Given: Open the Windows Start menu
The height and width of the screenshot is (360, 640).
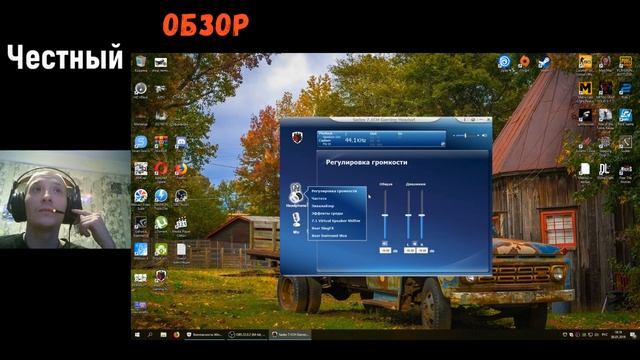Looking at the screenshot, I should 137,335.
